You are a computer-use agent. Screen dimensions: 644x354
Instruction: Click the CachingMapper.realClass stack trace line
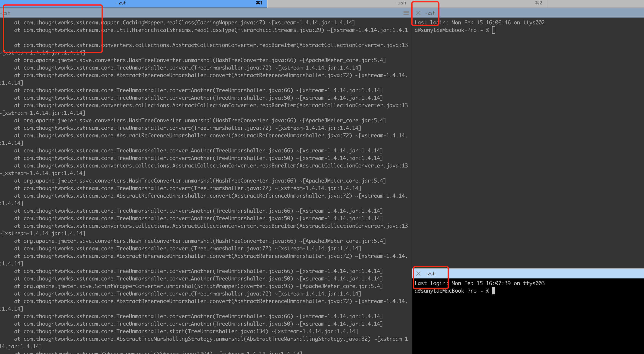pos(184,23)
